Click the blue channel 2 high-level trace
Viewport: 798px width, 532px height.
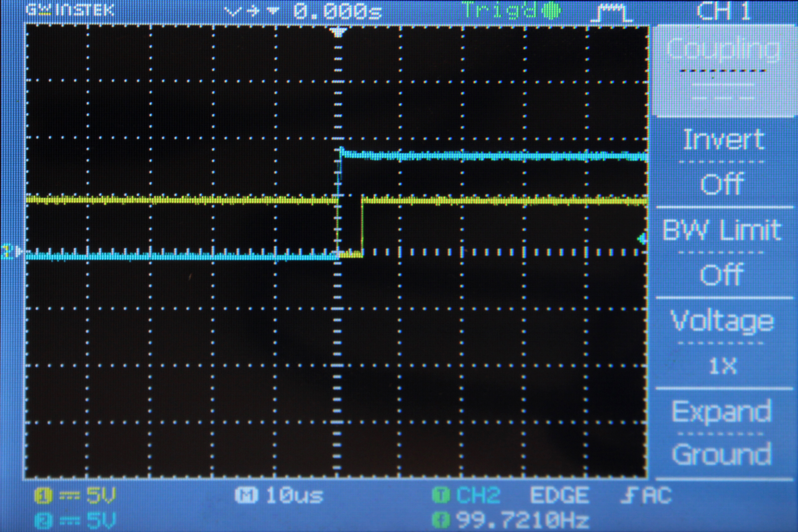coord(494,156)
